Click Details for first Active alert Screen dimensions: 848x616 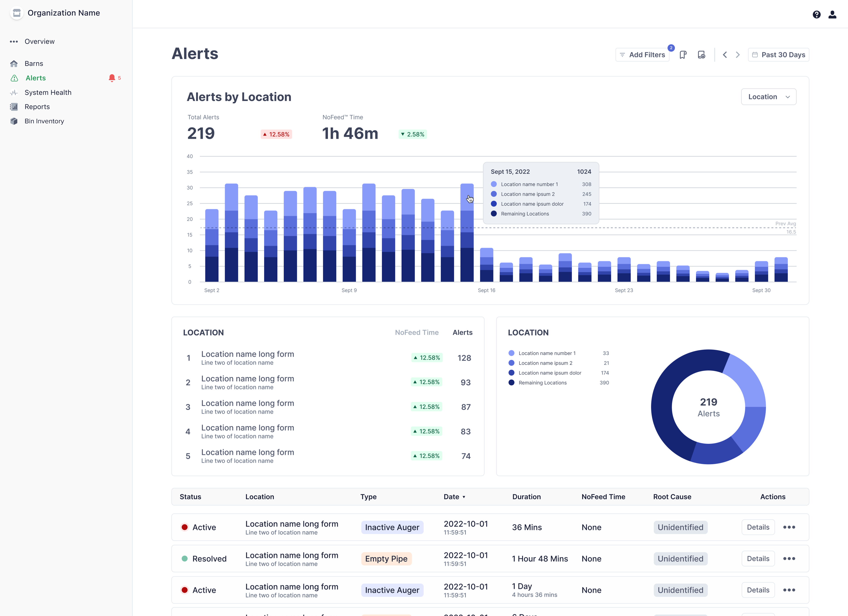tap(758, 527)
